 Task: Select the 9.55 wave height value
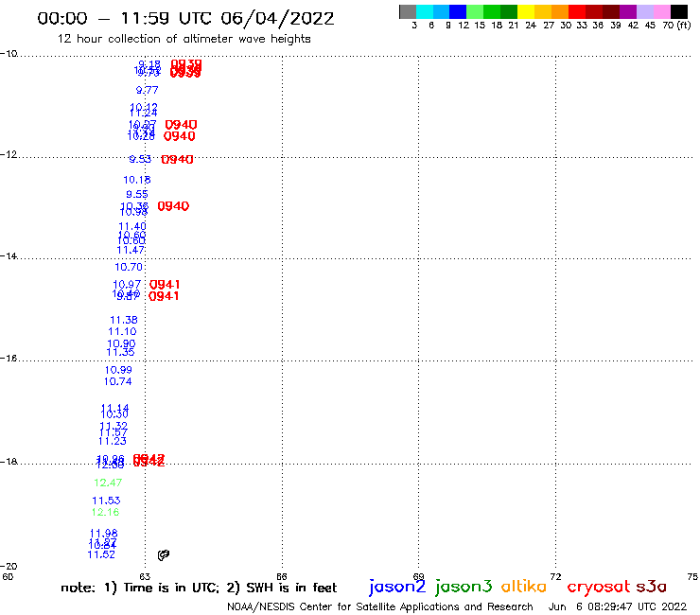tap(137, 194)
